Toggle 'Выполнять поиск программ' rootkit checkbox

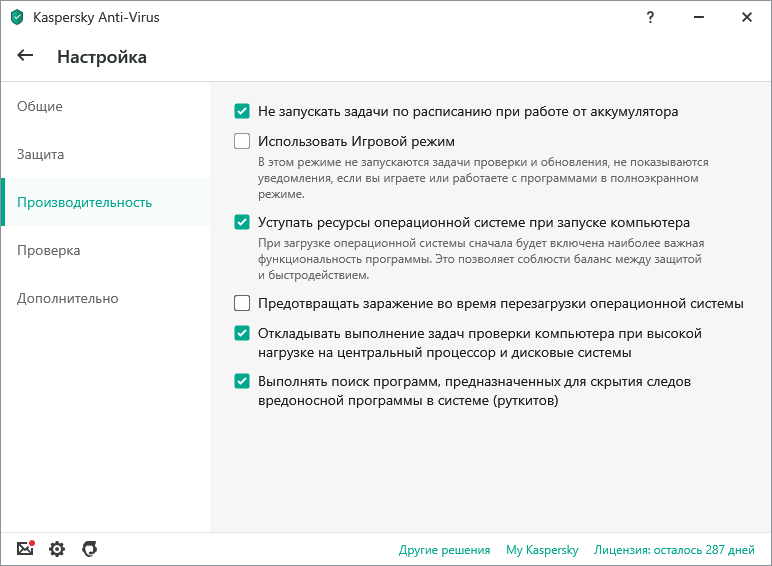pos(242,381)
